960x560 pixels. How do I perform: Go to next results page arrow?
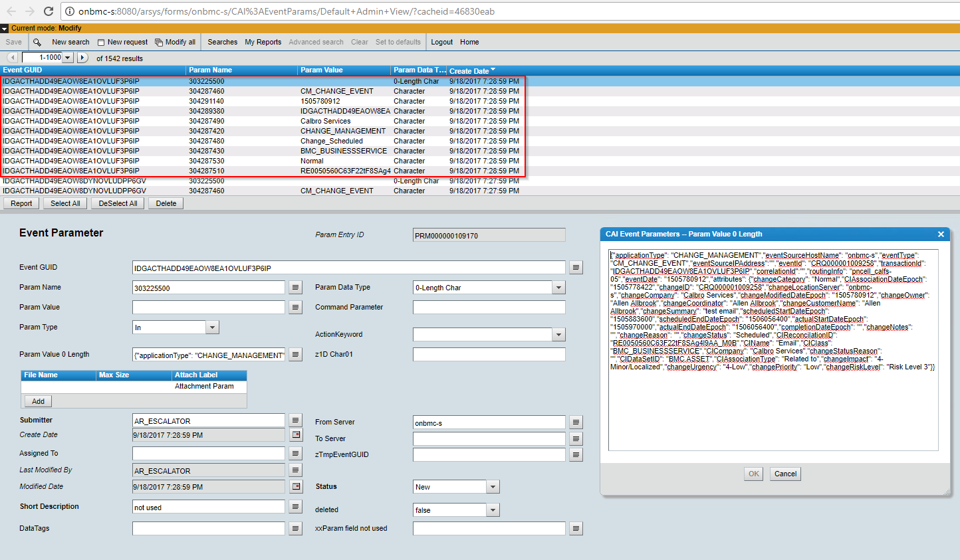click(82, 58)
